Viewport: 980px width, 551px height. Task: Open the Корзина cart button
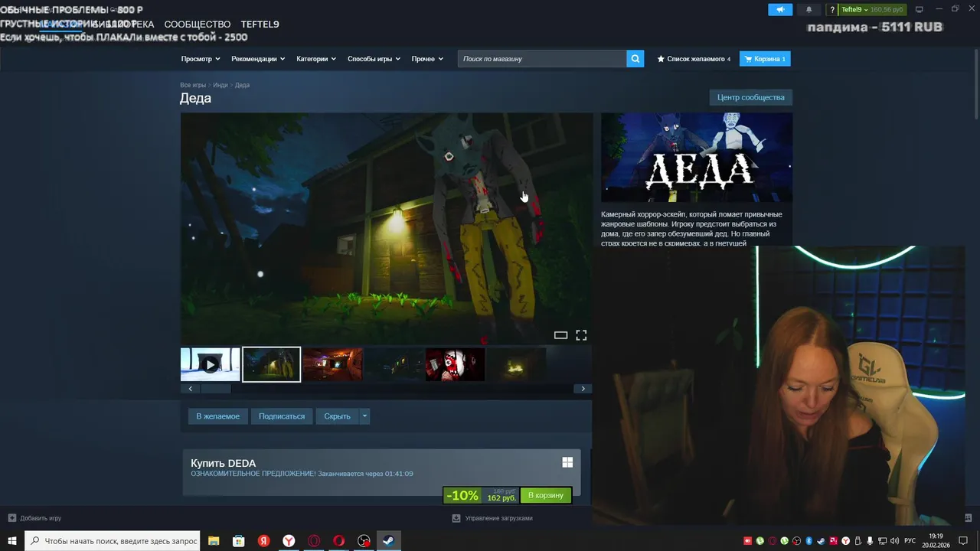[765, 59]
